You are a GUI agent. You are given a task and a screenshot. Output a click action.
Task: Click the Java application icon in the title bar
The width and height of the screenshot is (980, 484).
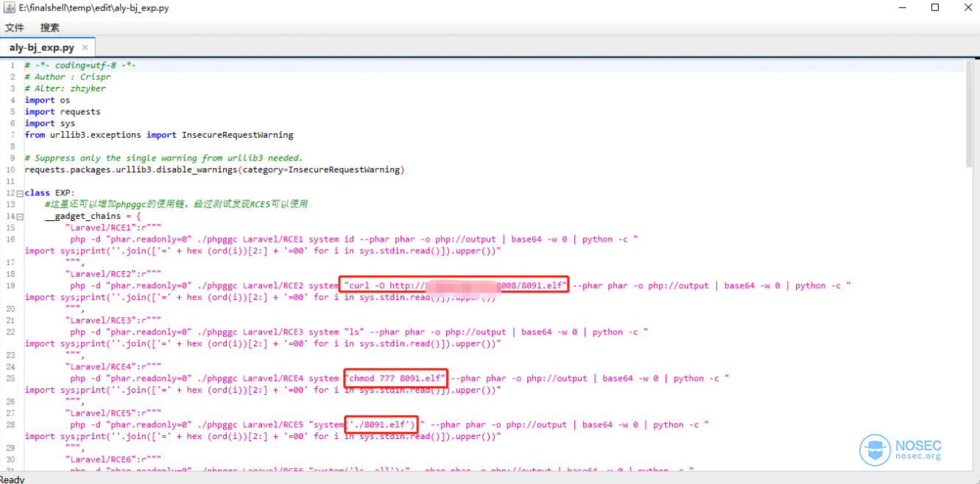[x=9, y=7]
